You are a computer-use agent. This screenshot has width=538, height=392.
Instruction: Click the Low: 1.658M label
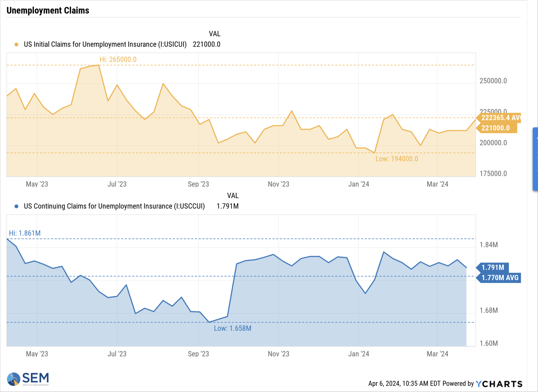tap(232, 329)
